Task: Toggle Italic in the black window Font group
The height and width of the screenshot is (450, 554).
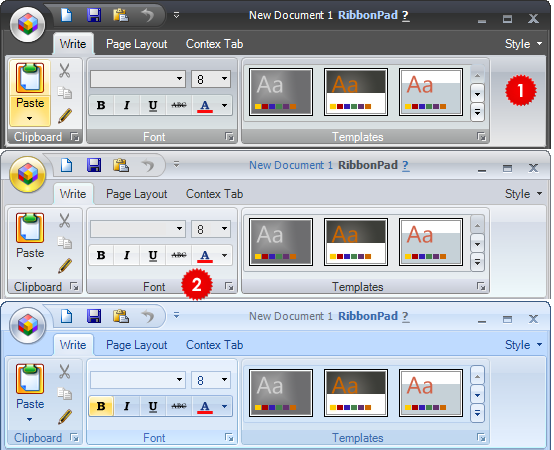Action: click(127, 105)
